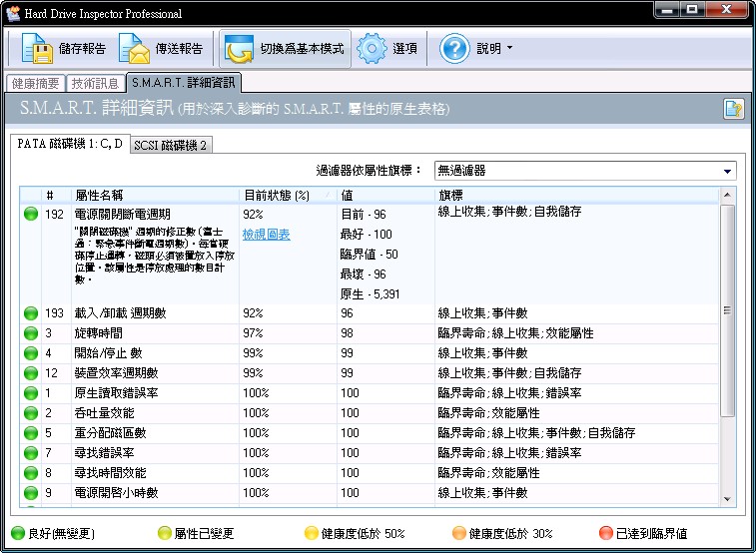Expand the 說明 dropdown arrow

tap(509, 48)
